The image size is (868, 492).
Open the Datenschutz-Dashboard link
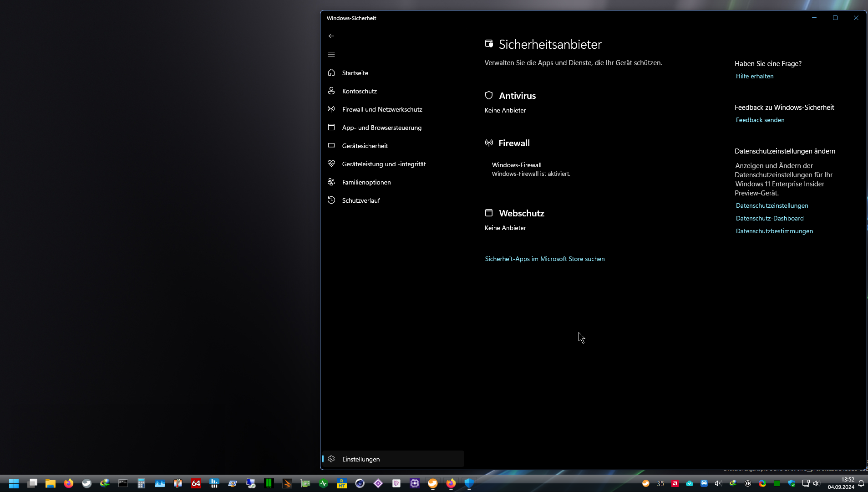pyautogui.click(x=770, y=218)
